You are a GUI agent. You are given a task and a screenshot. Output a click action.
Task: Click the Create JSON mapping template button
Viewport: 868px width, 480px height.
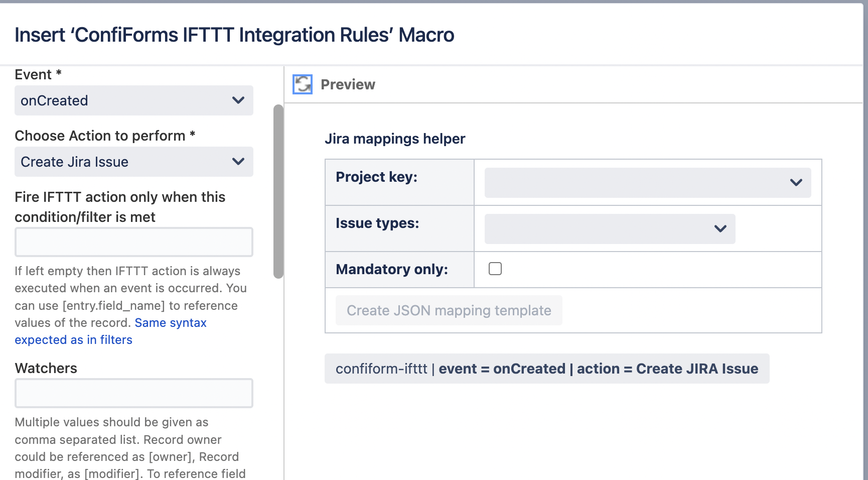[x=448, y=310]
